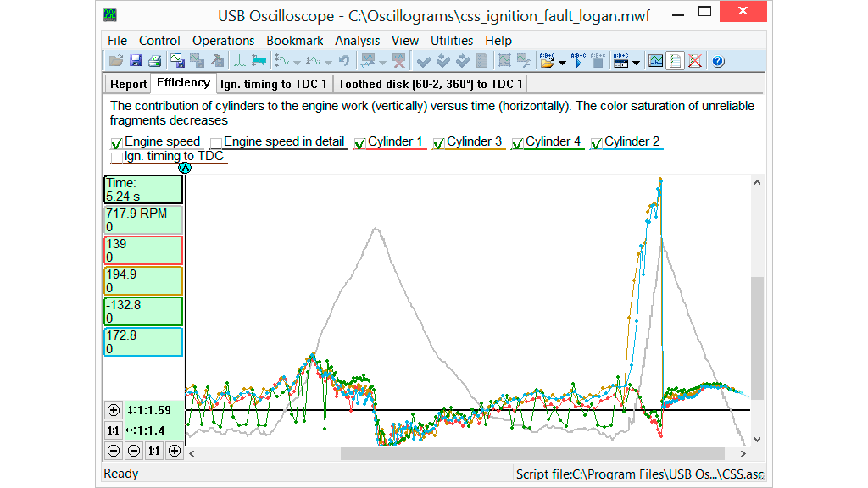Open dropdown beside the vertical markers icon
Image resolution: width=868 pixels, height=488 pixels.
pyautogui.click(x=297, y=62)
